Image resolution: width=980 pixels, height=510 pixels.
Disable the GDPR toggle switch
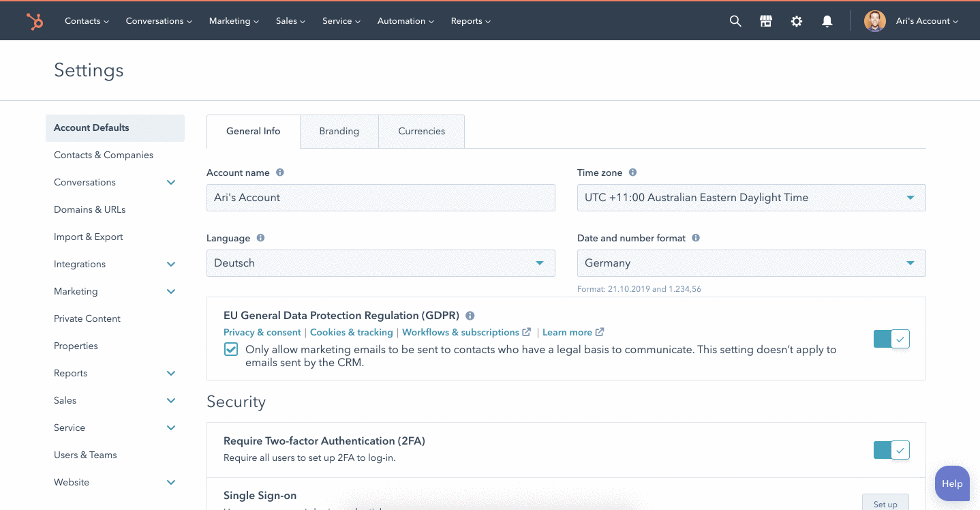click(891, 339)
